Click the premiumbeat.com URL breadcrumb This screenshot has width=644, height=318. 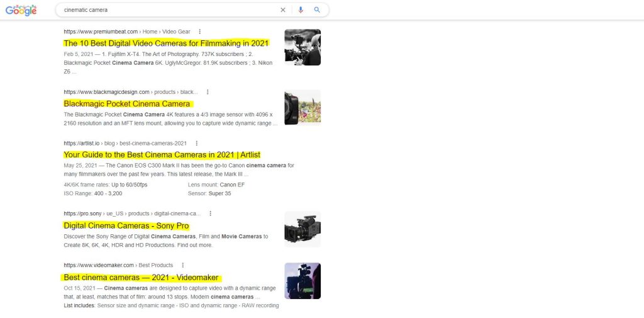click(x=127, y=31)
